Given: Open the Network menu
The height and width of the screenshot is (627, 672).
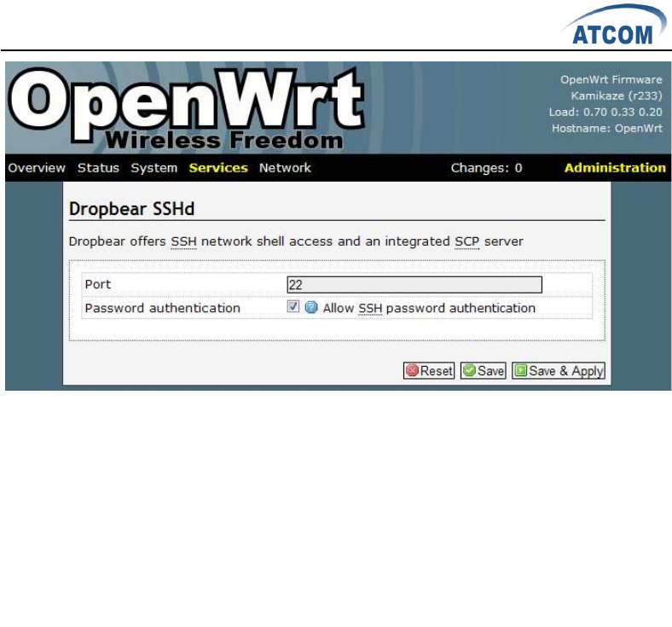Looking at the screenshot, I should (x=285, y=167).
